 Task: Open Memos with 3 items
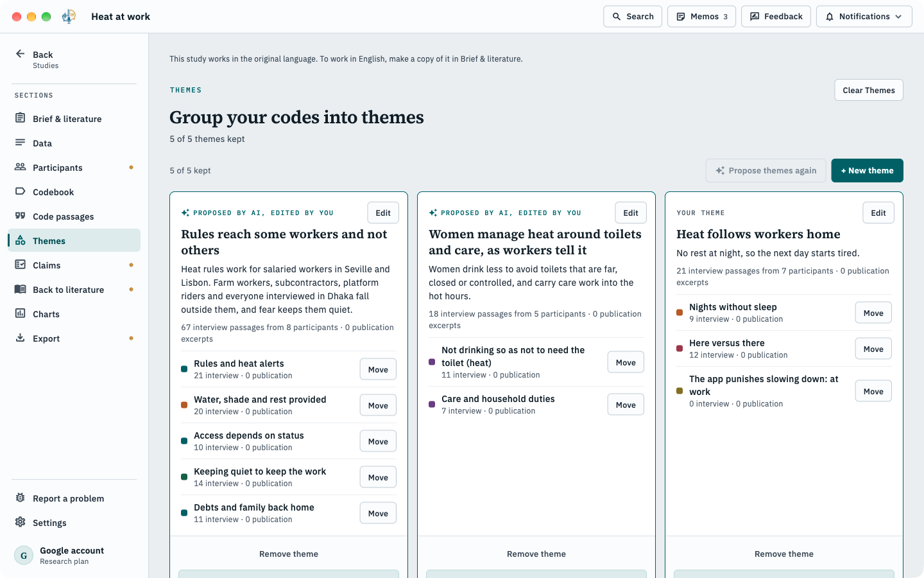coord(701,17)
